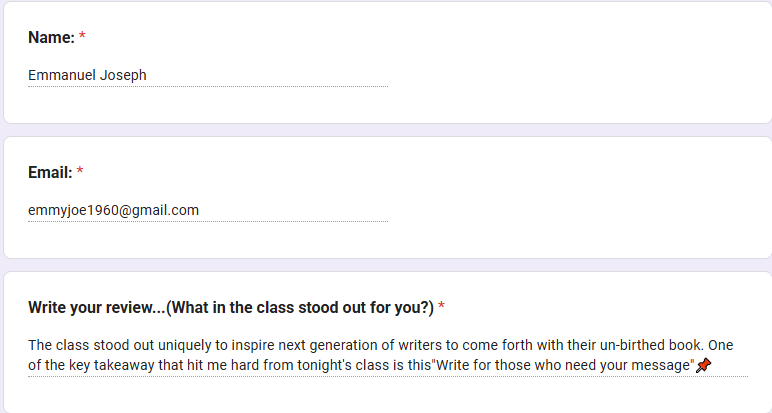The image size is (772, 413).
Task: Focus the Email field with emmyjoe1960@gmail.com
Action: pos(208,211)
